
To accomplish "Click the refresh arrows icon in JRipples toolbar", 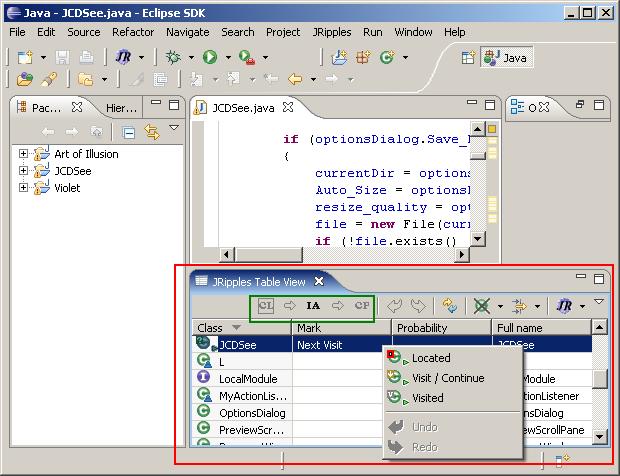I will click(450, 306).
